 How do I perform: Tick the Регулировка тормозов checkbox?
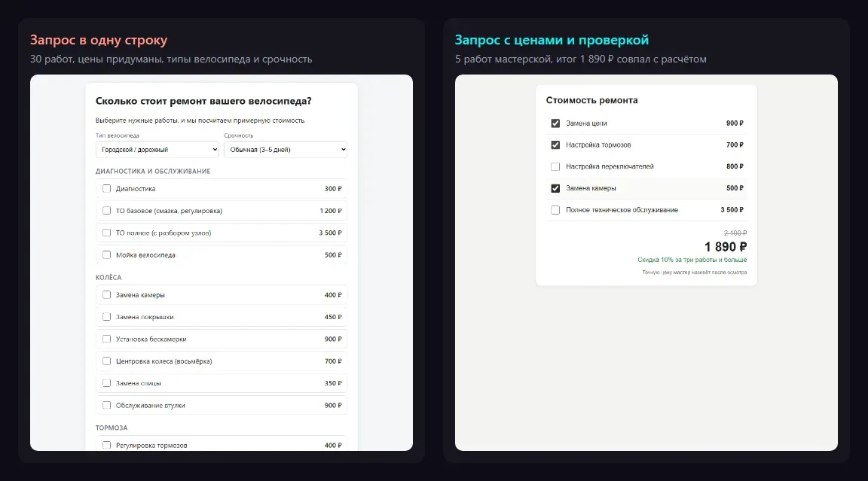[x=107, y=445]
